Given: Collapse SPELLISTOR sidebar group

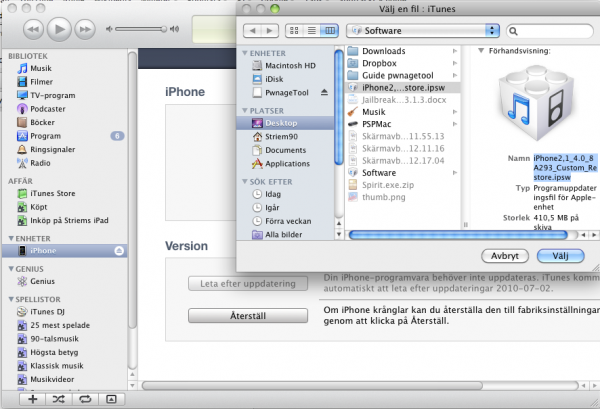Looking at the screenshot, I should 11,299.
